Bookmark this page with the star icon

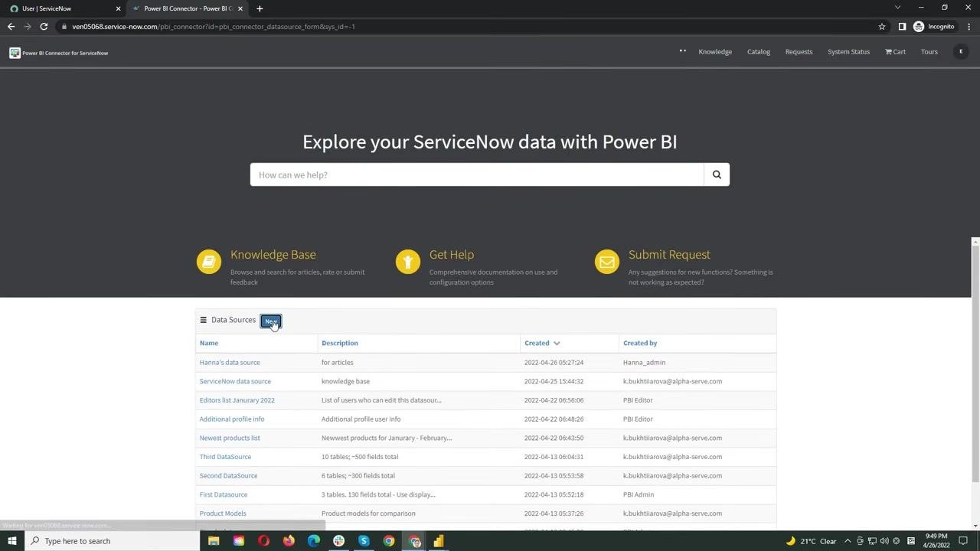(x=882, y=27)
